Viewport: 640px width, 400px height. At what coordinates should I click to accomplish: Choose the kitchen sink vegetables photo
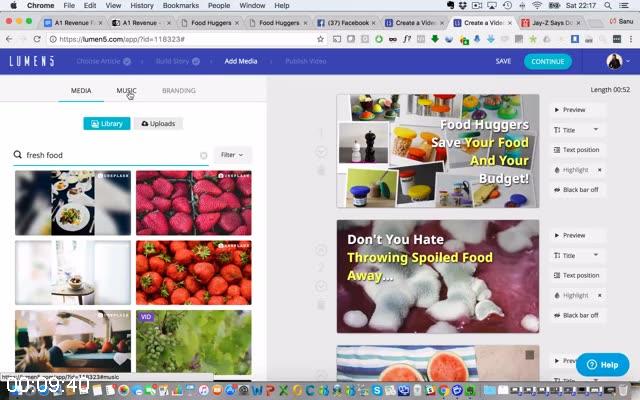pyautogui.click(x=73, y=341)
